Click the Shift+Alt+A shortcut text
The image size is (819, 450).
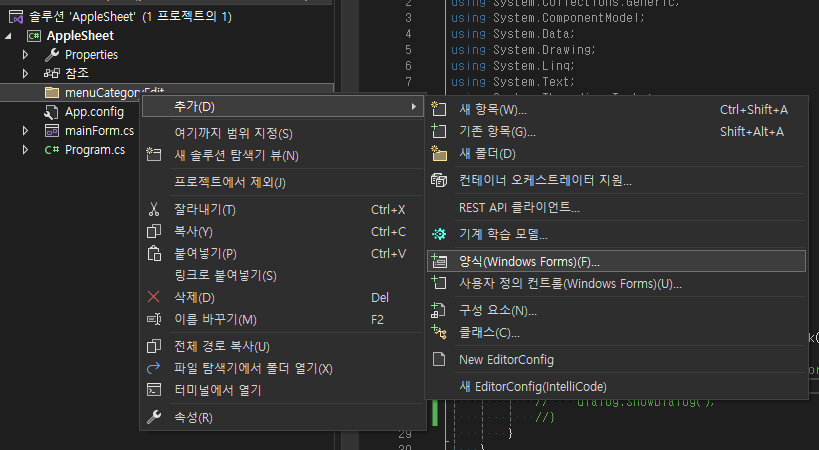(x=752, y=132)
